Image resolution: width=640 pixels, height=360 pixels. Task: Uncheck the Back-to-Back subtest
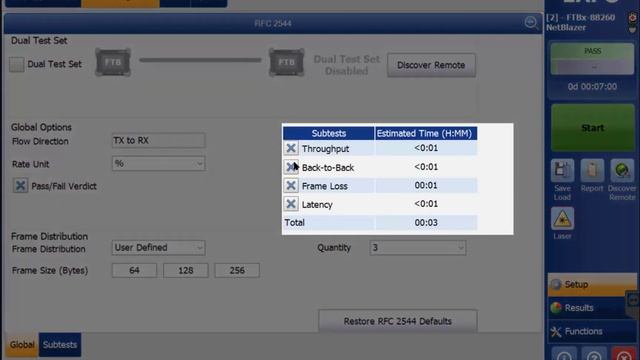[x=291, y=167]
